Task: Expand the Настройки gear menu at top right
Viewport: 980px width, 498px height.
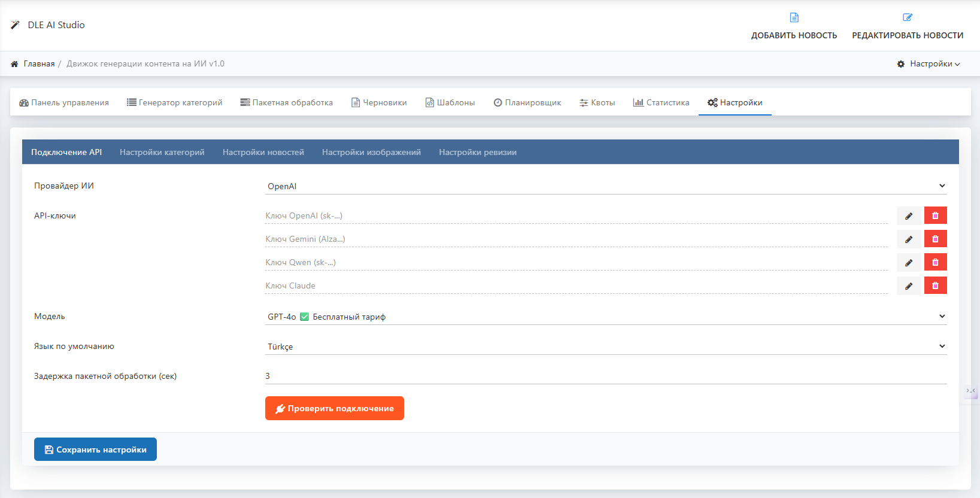Action: pyautogui.click(x=929, y=64)
